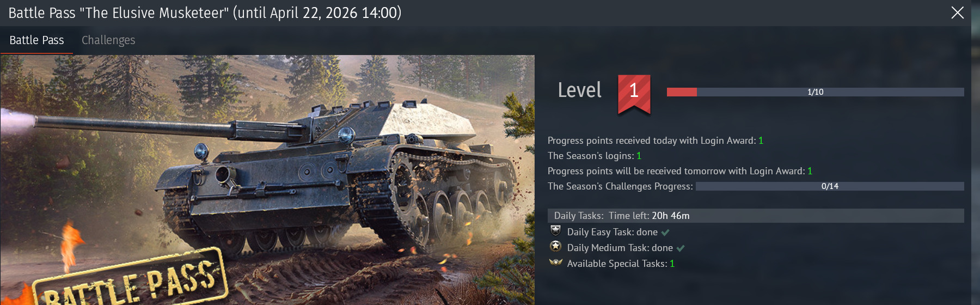Screen dimensions: 980x305
Task: Click The Season's logins count line
Action: tap(595, 156)
